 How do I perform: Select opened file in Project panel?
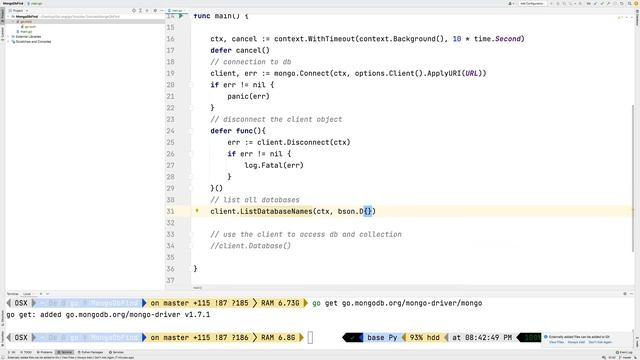point(134,10)
